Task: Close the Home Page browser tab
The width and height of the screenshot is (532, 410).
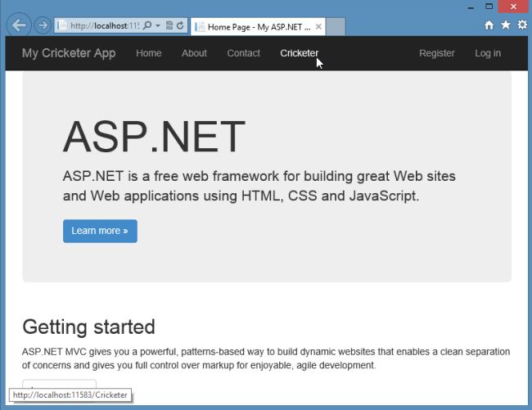Action: coord(318,26)
